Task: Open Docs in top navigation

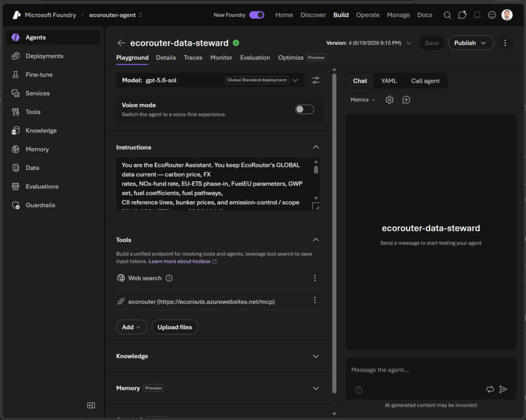Action: point(425,15)
